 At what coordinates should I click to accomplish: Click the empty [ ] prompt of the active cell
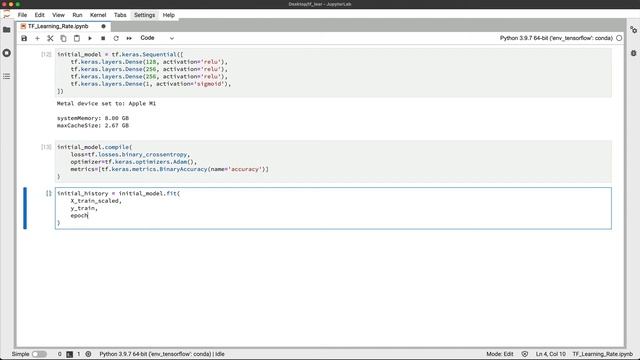49,193
